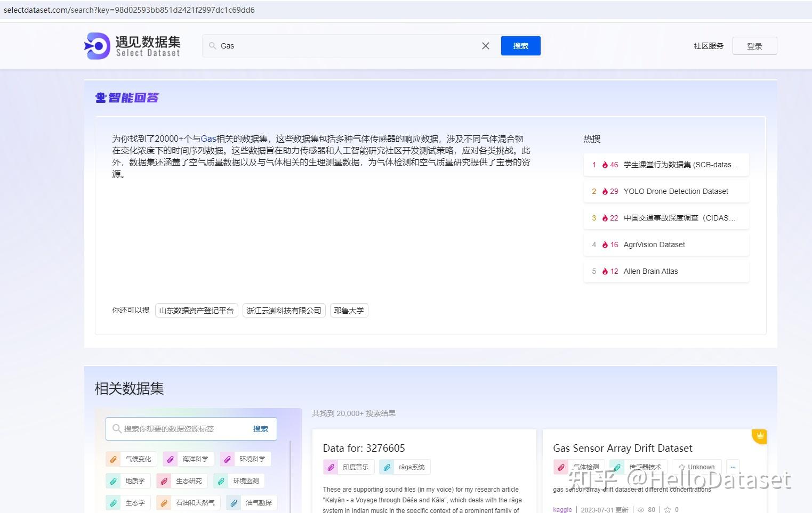Click the paperclip icon on the 气候变化 tag
The height and width of the screenshot is (513, 812).
pos(113,459)
